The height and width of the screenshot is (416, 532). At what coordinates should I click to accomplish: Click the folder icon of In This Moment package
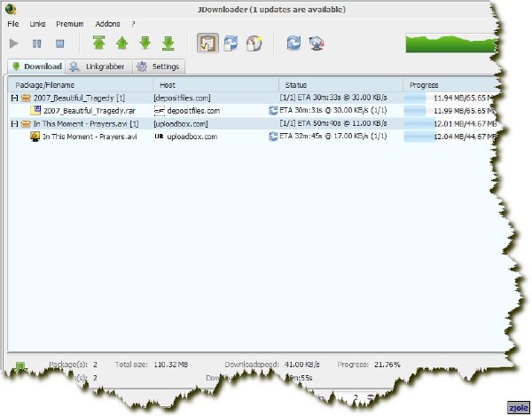pyautogui.click(x=26, y=124)
